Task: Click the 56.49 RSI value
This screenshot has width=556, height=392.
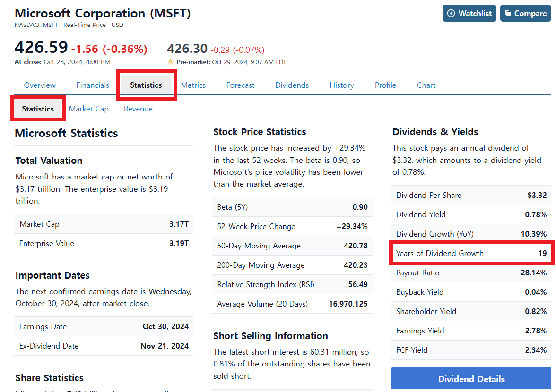Action: point(358,285)
